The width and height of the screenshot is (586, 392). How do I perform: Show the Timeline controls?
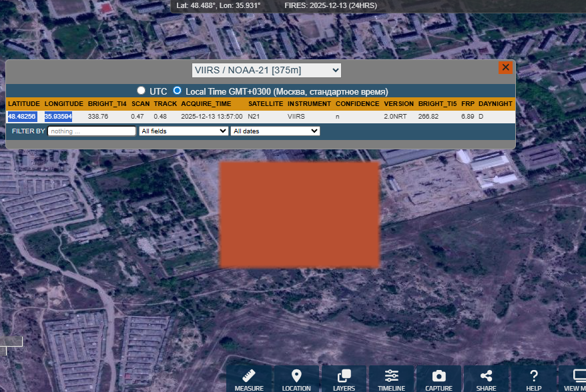391,377
